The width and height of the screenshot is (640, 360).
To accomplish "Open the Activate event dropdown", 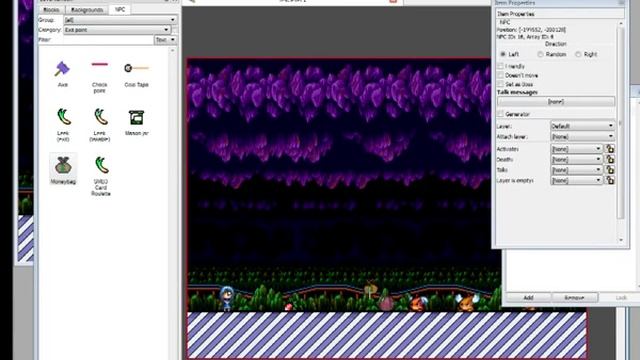I will click(x=576, y=149).
